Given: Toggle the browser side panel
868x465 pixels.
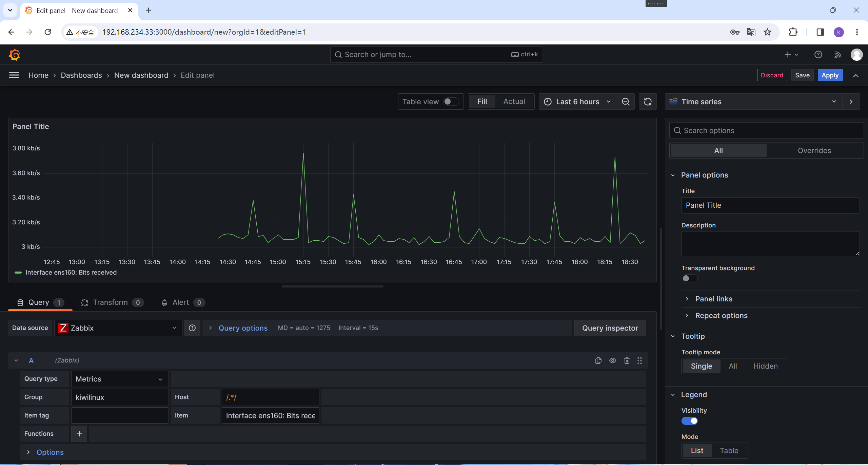Looking at the screenshot, I should [x=820, y=32].
